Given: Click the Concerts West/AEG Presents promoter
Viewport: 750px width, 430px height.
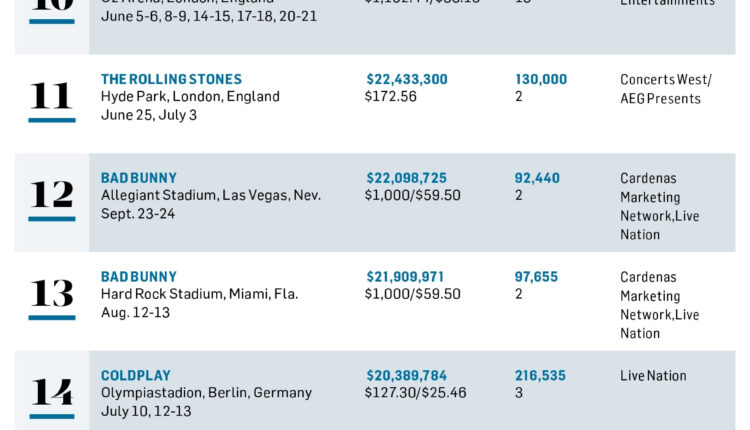Looking at the screenshot, I should pos(666,89).
